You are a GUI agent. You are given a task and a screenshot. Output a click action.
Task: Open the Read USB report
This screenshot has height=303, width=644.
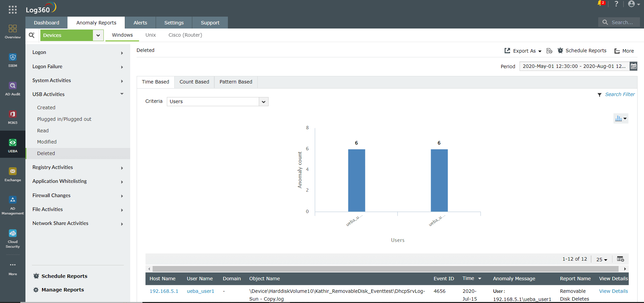[x=43, y=131]
